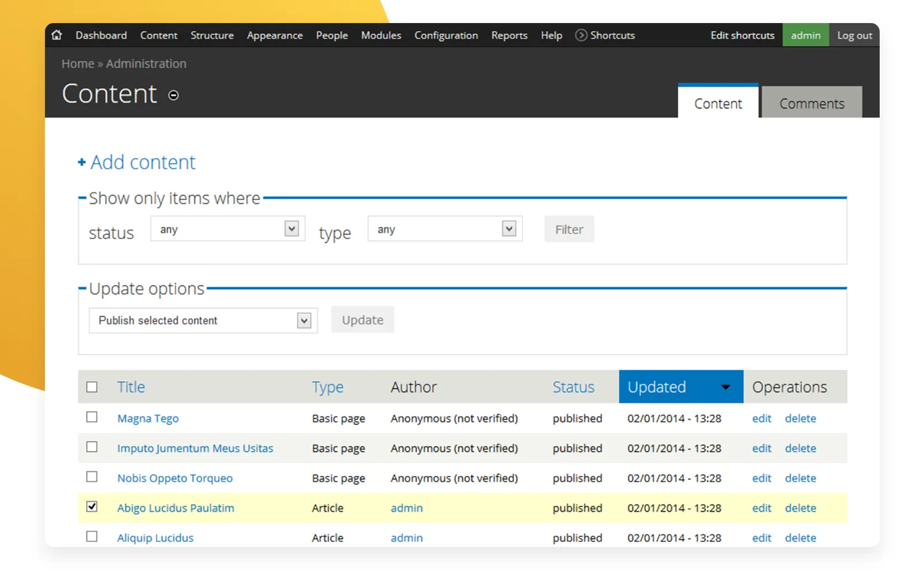Viewport: 924px width, 570px height.
Task: Open the Help menu
Action: [552, 35]
